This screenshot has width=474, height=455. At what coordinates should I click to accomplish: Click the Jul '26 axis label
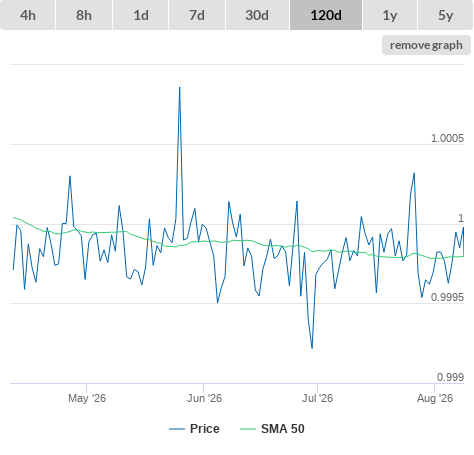(317, 398)
